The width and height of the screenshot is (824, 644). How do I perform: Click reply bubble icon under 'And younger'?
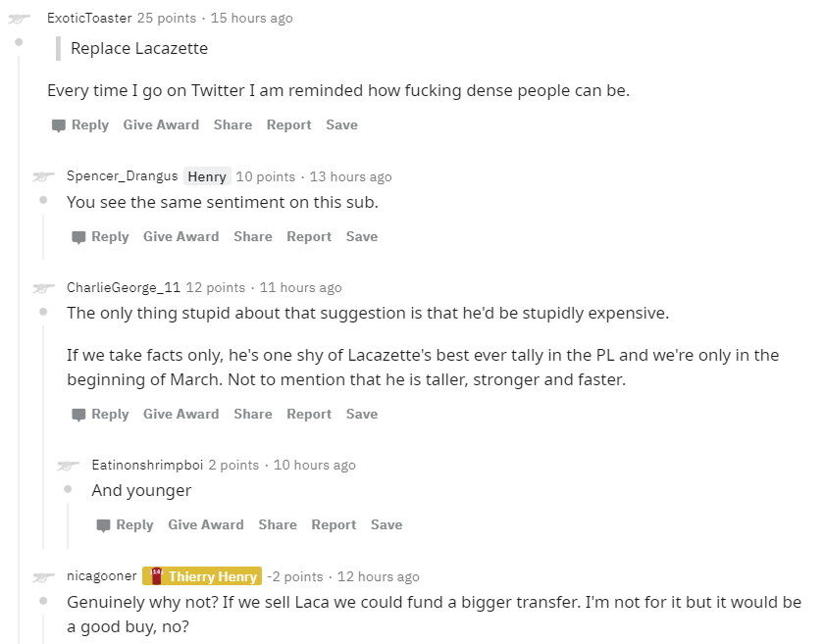click(x=103, y=525)
